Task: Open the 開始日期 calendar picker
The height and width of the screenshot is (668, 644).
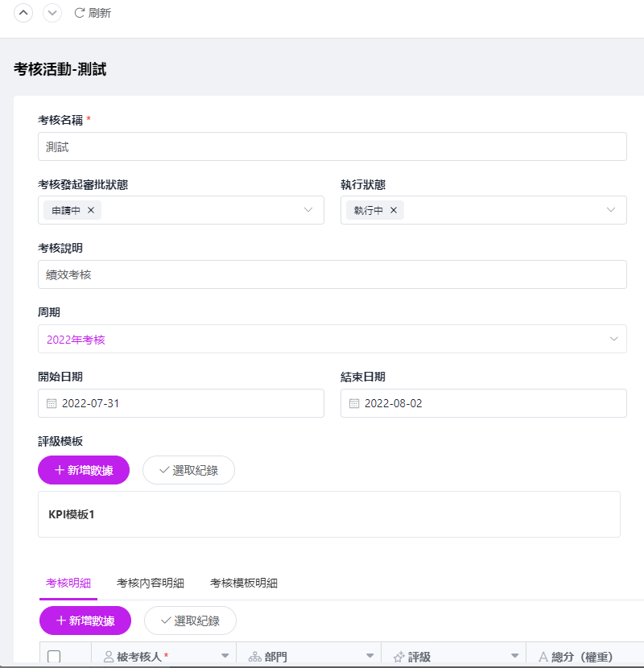Action: tap(52, 403)
